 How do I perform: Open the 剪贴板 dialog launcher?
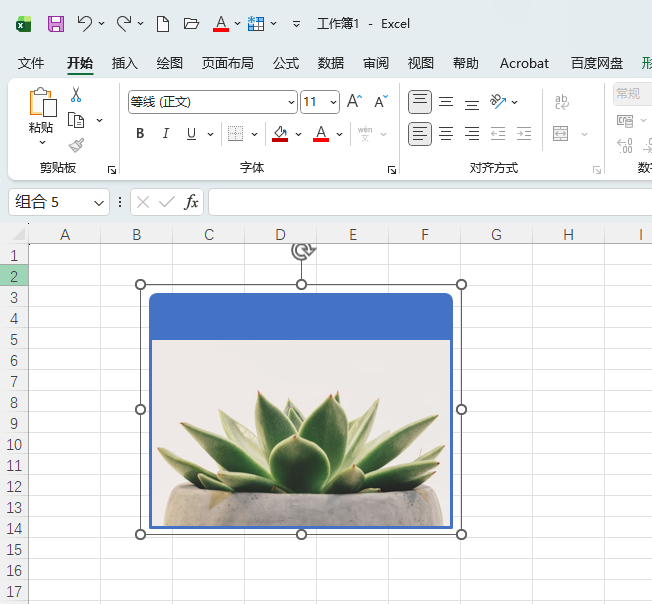click(x=111, y=170)
